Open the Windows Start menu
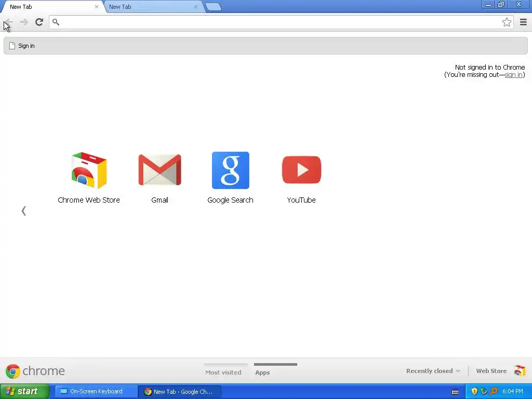This screenshot has width=532, height=399. 24,391
